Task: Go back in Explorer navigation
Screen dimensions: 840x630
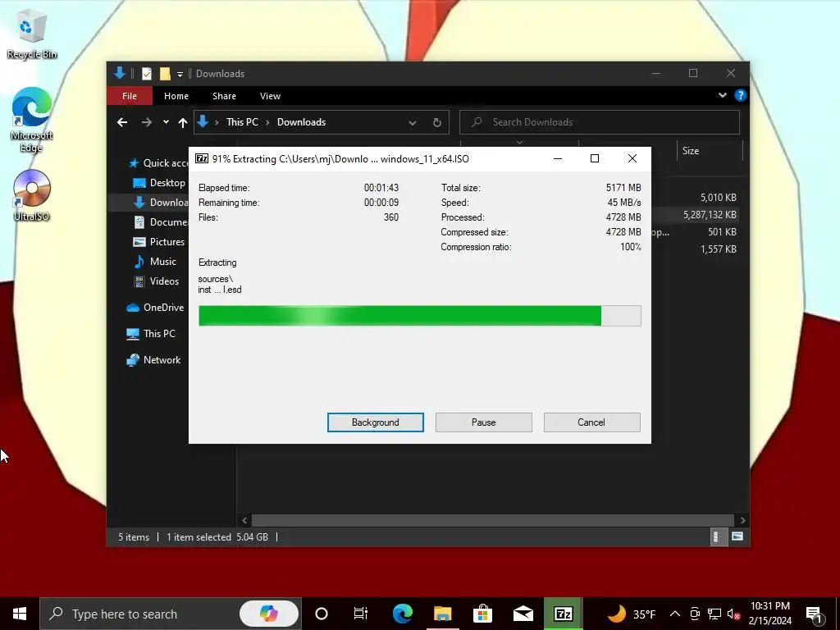Action: pyautogui.click(x=122, y=123)
